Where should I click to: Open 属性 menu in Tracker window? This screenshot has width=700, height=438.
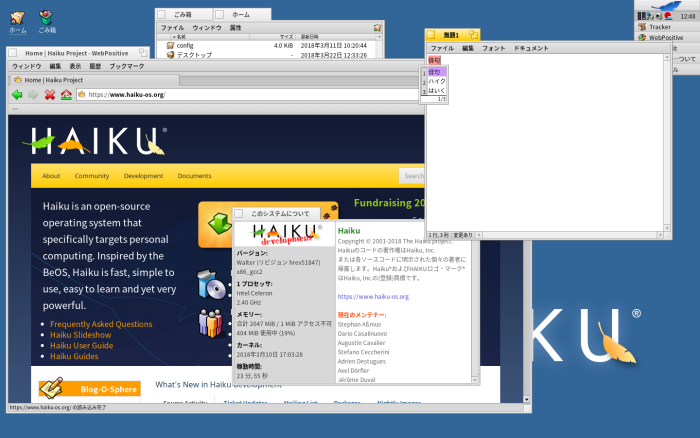pos(235,28)
